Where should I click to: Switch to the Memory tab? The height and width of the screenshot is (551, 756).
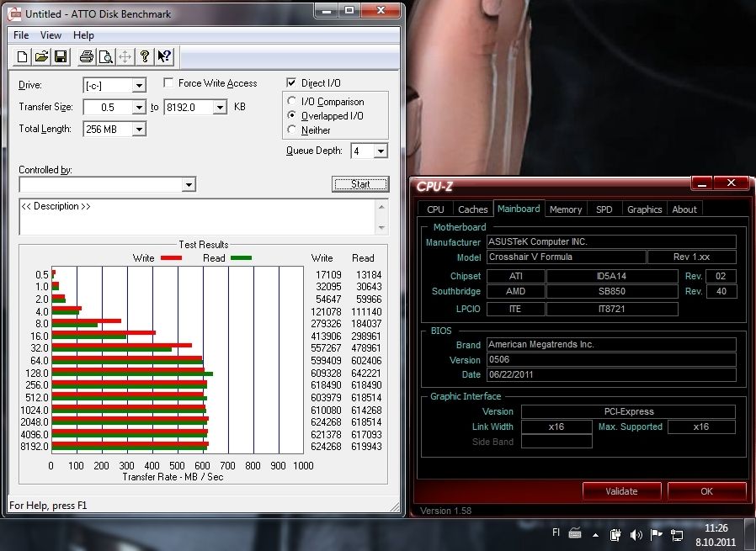coord(566,209)
